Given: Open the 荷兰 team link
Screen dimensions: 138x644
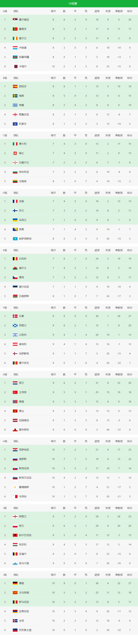Looking at the screenshot, I should tap(22, 383).
